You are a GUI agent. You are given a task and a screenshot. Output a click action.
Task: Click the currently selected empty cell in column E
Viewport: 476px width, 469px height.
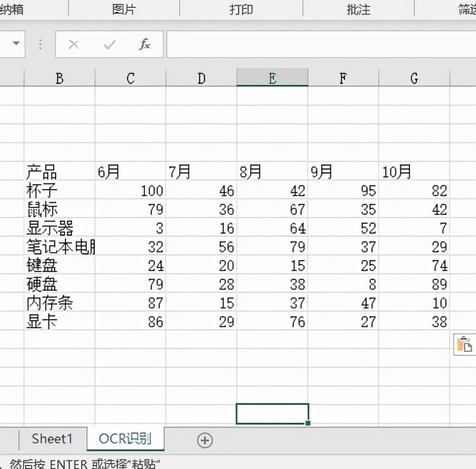coord(272,414)
